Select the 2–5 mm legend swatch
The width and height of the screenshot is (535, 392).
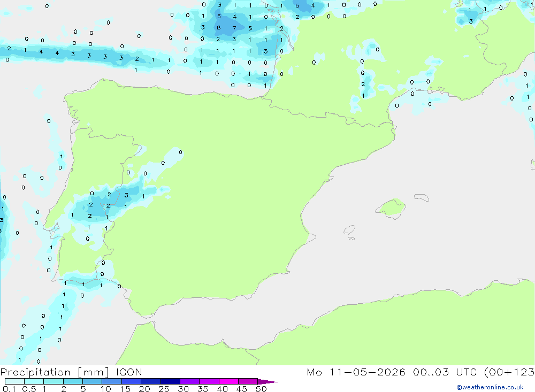point(73,381)
